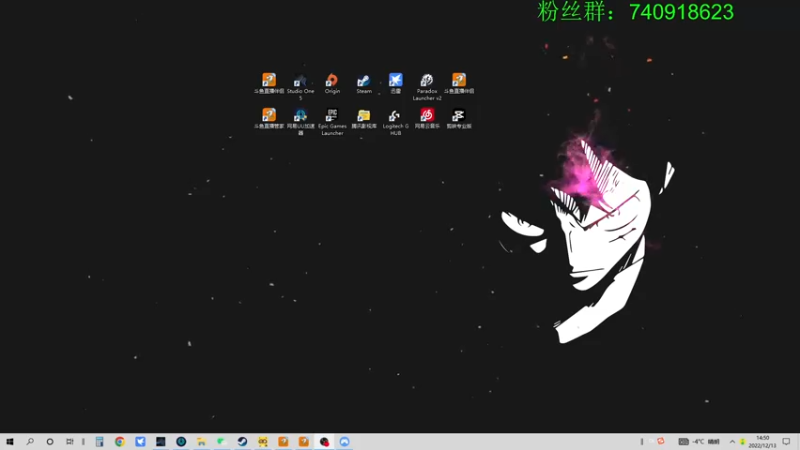The width and height of the screenshot is (800, 450).
Task: Launch Origin from the desktop
Action: click(x=332, y=83)
